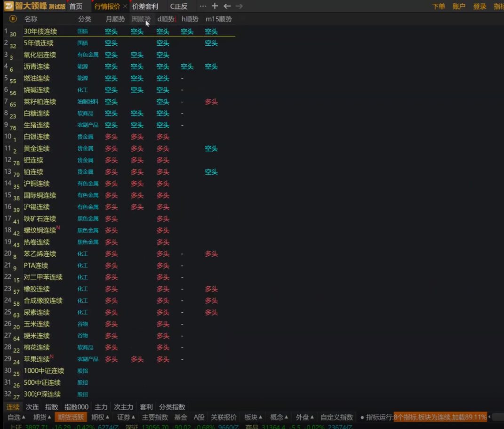Click the pause icon in table header
This screenshot has height=429, width=504.
click(x=13, y=19)
